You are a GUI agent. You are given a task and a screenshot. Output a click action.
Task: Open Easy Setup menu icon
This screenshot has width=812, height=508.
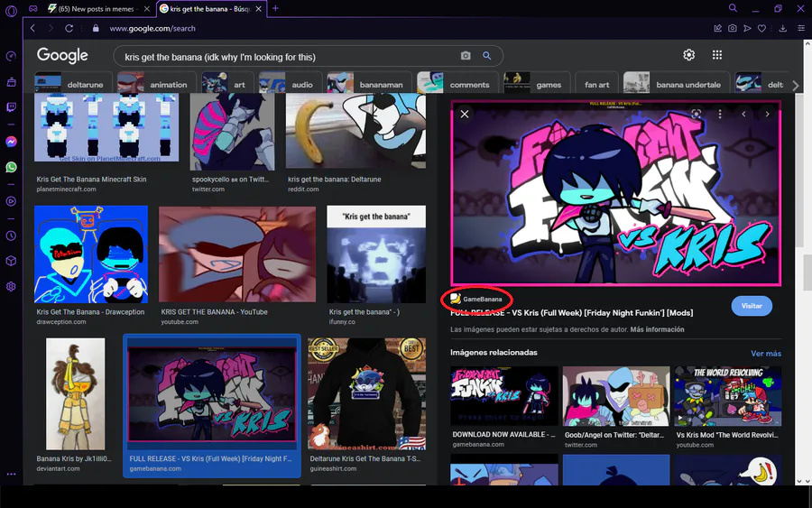coord(800,29)
